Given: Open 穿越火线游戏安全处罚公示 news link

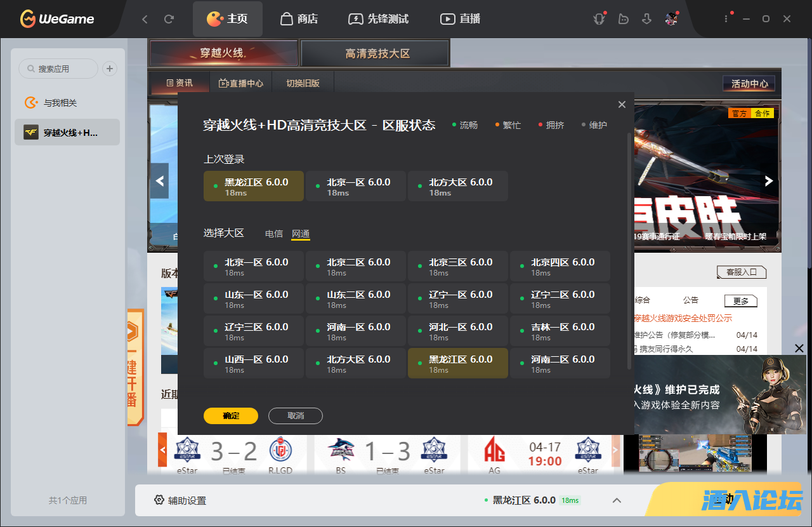Looking at the screenshot, I should click(683, 318).
